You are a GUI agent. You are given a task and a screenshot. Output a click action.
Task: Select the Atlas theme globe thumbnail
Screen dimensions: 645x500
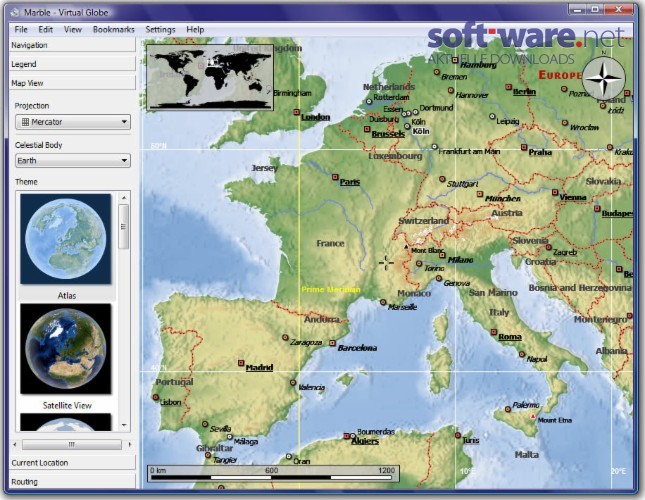(x=65, y=239)
